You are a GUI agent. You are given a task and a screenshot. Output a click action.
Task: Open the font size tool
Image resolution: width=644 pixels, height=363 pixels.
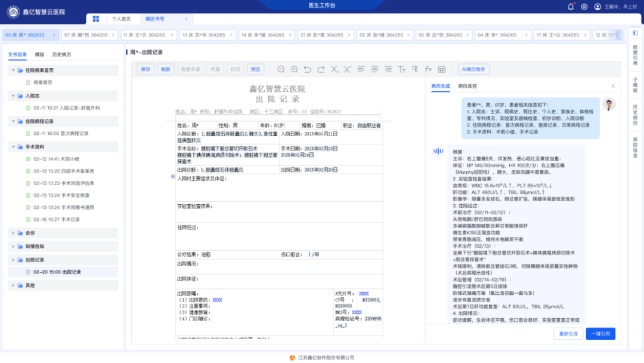402,69
